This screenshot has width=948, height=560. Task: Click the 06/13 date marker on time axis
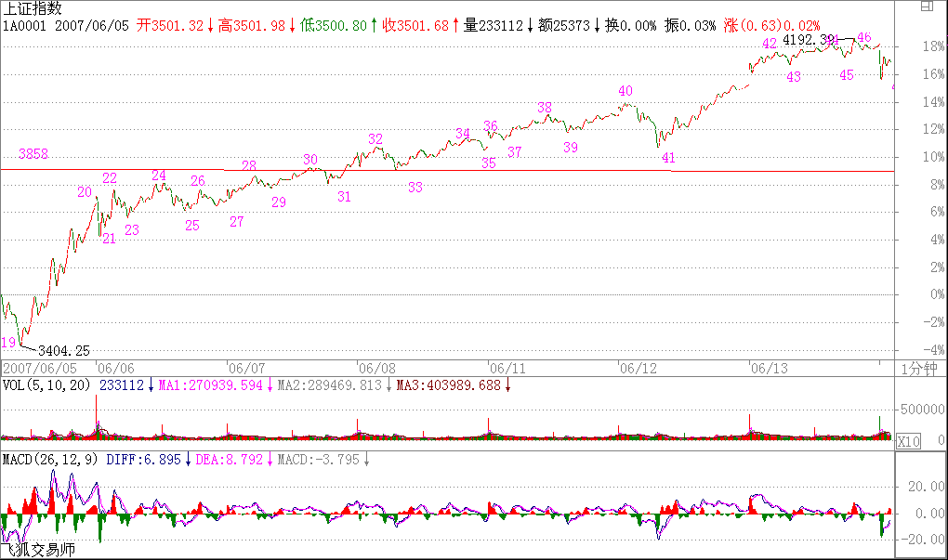point(769,368)
